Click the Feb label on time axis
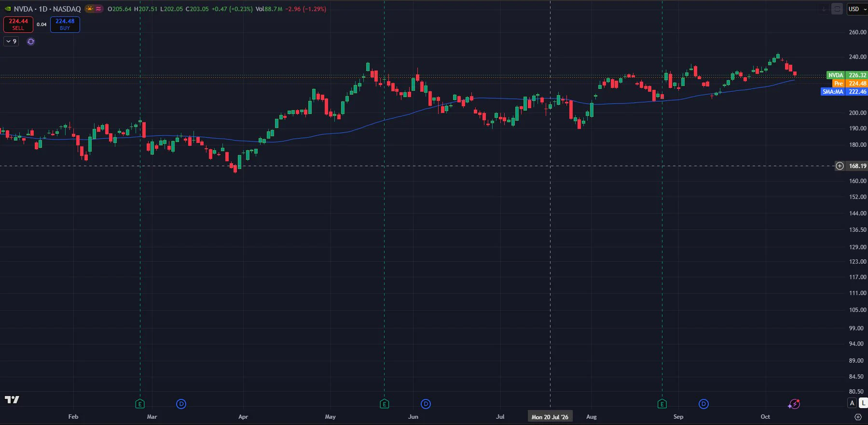The width and height of the screenshot is (868, 425). (73, 417)
